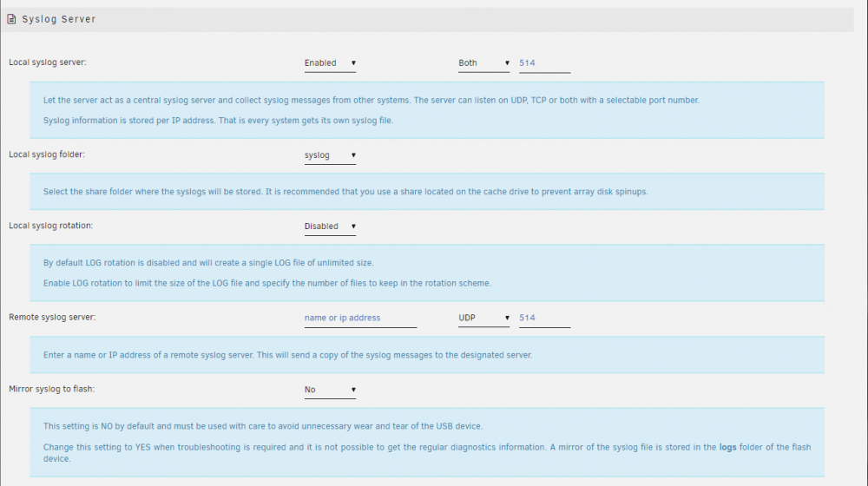This screenshot has width=868, height=486.
Task: Click the remote server name or ip field
Action: click(x=360, y=319)
